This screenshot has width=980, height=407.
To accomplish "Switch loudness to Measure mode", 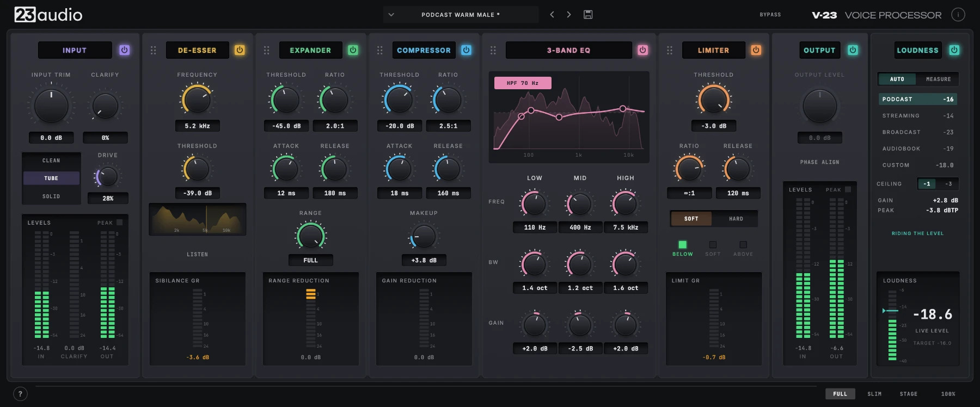I will (938, 79).
